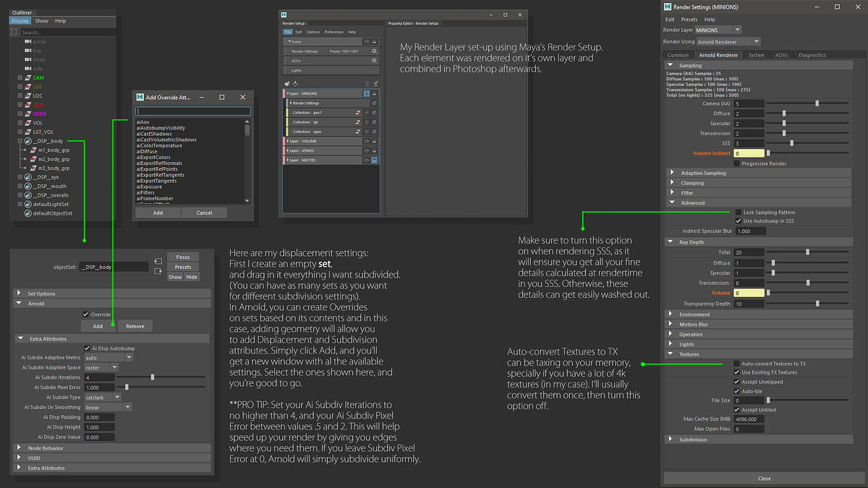The image size is (868, 488).
Task: Toggle visibility eye of ATMOS layer
Action: (366, 150)
